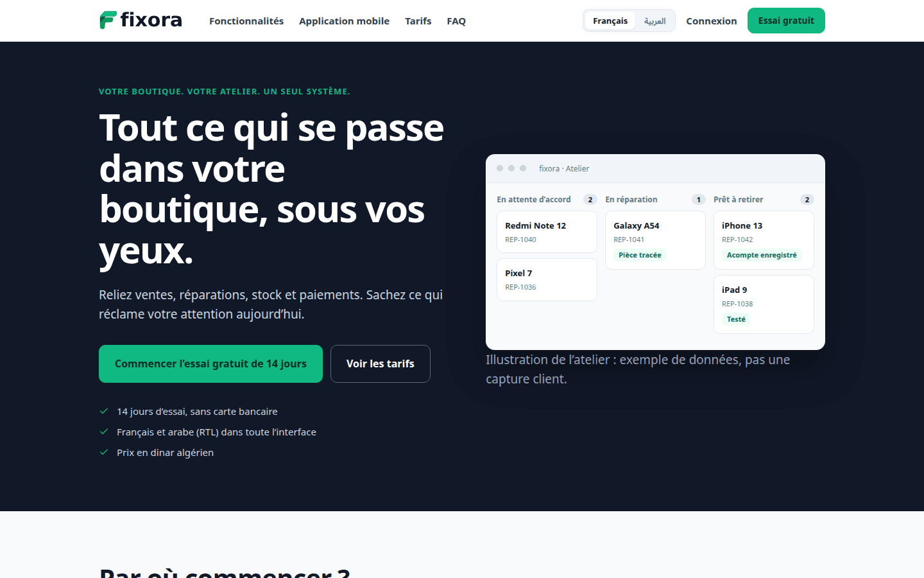Screen dimensions: 924x578
Task: Open the Fonctionnalités menu item
Action: [246, 21]
